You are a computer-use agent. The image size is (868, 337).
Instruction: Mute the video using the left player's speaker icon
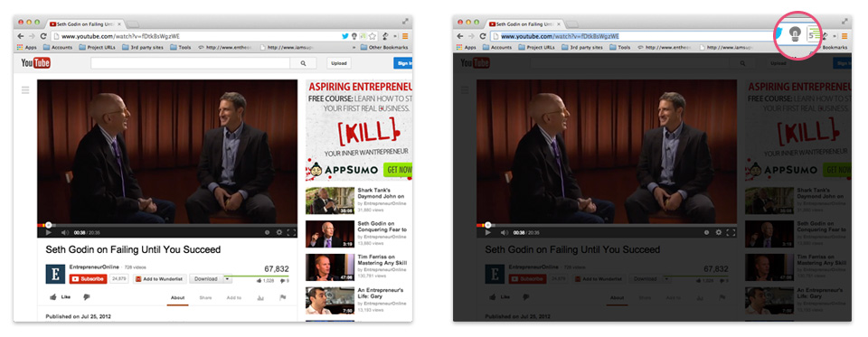pos(64,232)
